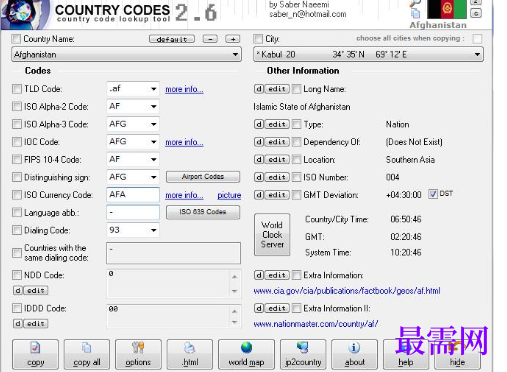
Task: Click the small c button at top right
Action: tap(476, 13)
